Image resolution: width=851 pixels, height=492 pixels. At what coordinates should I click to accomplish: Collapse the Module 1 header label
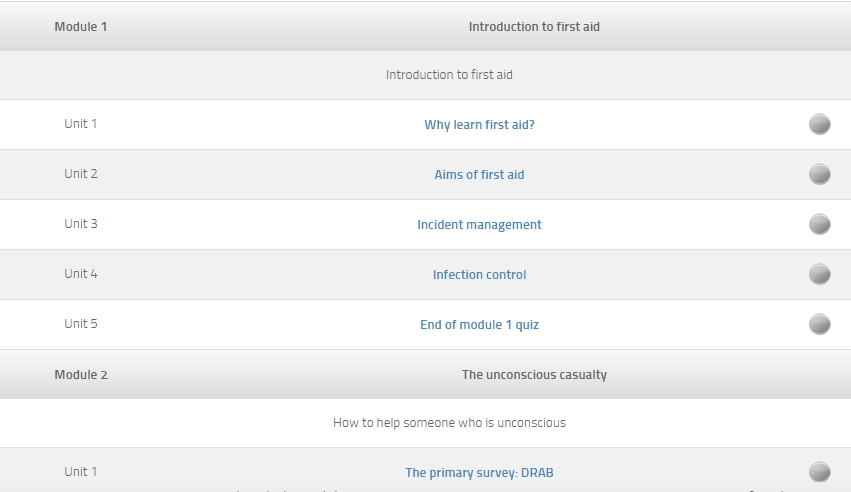(80, 27)
